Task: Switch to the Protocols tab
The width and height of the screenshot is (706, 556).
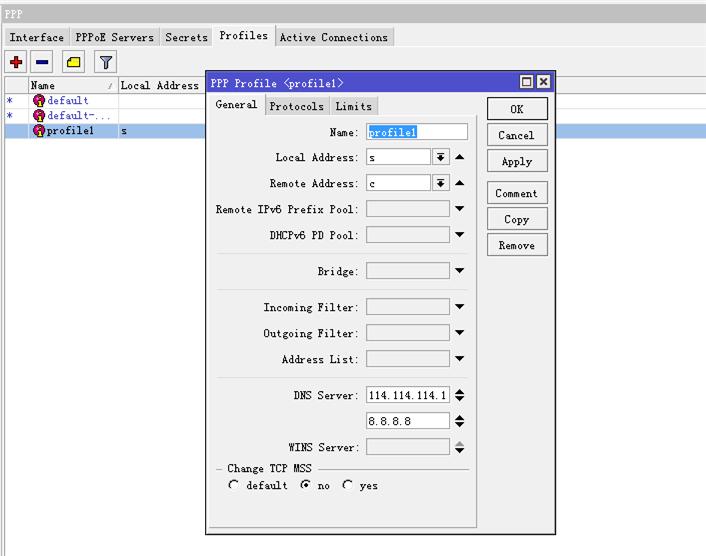Action: pyautogui.click(x=296, y=106)
